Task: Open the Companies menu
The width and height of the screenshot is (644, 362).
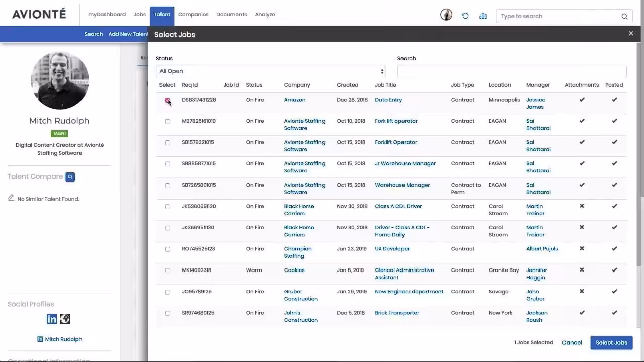Action: pyautogui.click(x=193, y=14)
